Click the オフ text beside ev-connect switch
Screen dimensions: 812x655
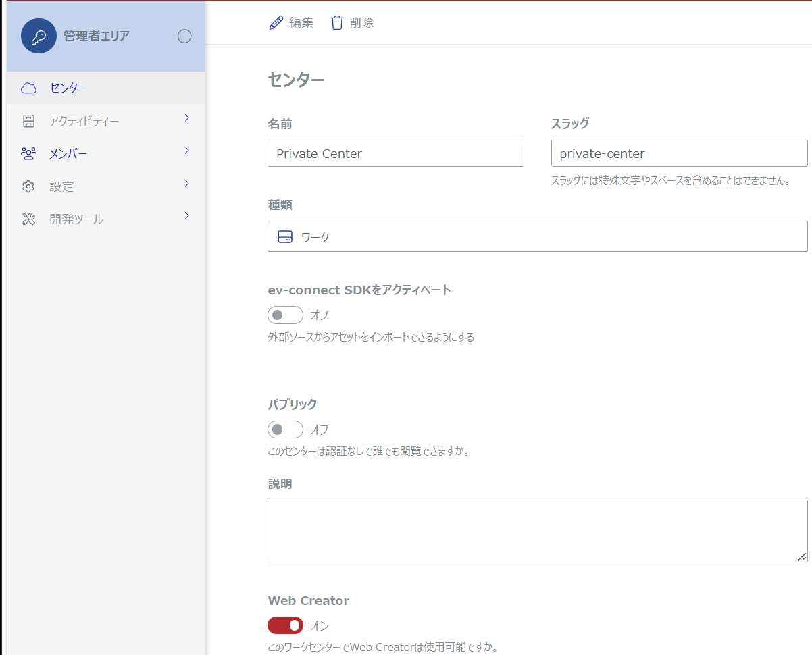pos(320,315)
